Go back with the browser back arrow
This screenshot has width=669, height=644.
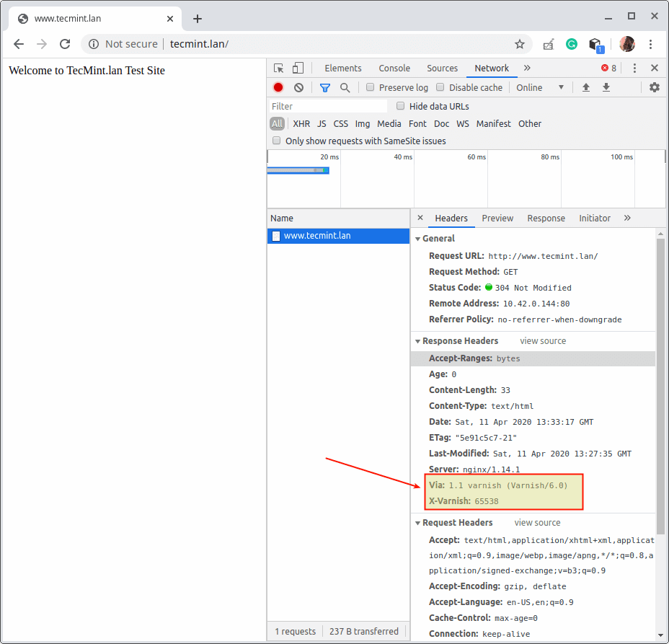pyautogui.click(x=19, y=44)
